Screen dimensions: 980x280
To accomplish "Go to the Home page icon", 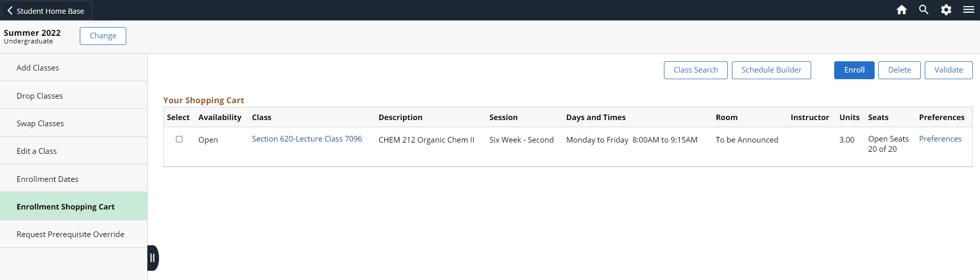I will (902, 10).
